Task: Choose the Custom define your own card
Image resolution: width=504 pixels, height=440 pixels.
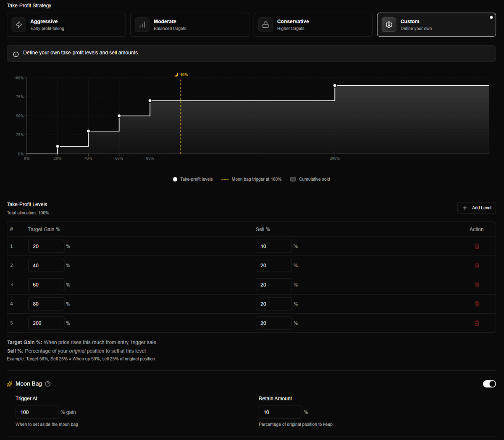Action: click(436, 25)
